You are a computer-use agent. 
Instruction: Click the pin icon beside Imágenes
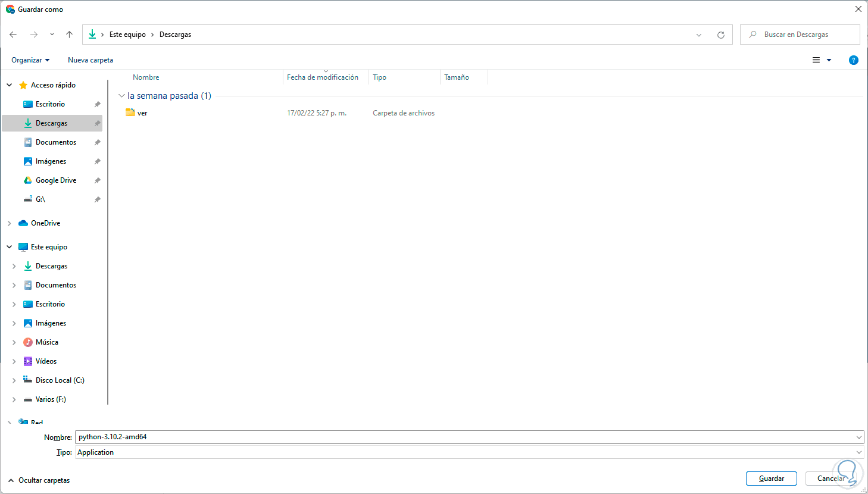click(x=97, y=161)
